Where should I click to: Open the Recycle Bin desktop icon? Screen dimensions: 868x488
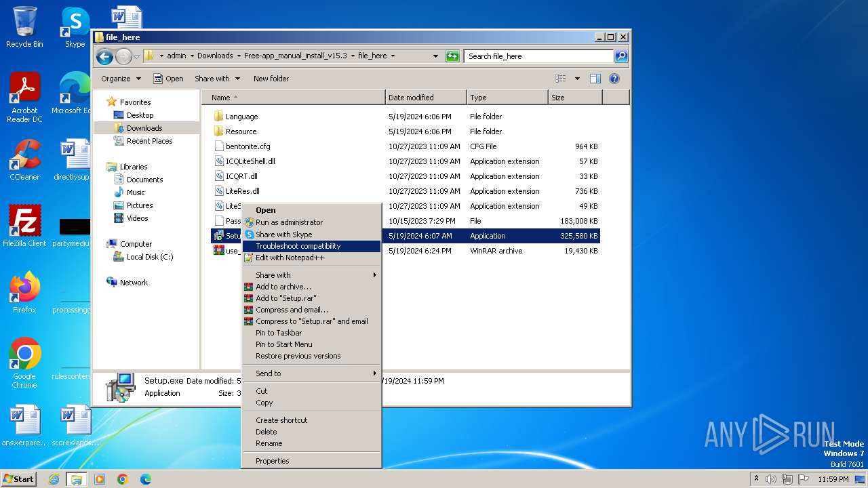click(x=24, y=27)
